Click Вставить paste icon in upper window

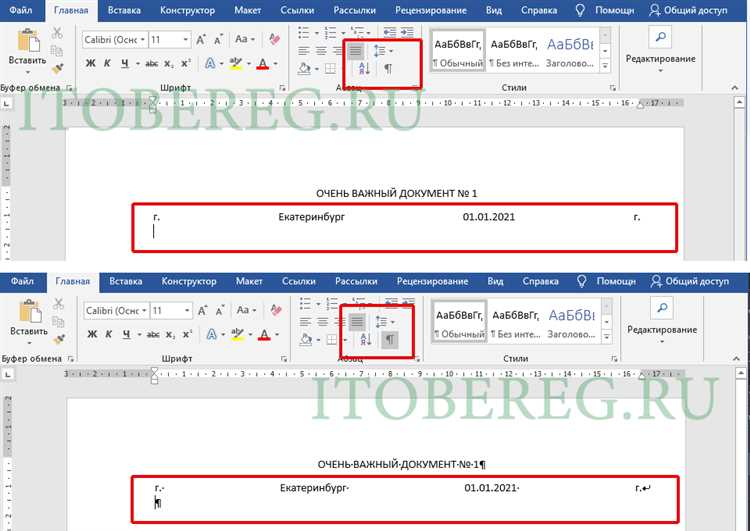click(28, 40)
